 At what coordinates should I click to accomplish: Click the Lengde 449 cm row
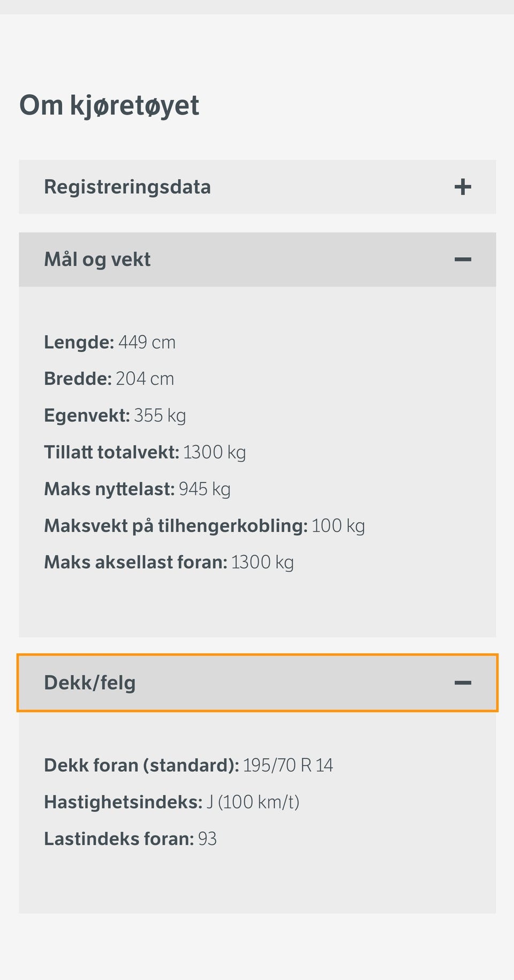(110, 342)
